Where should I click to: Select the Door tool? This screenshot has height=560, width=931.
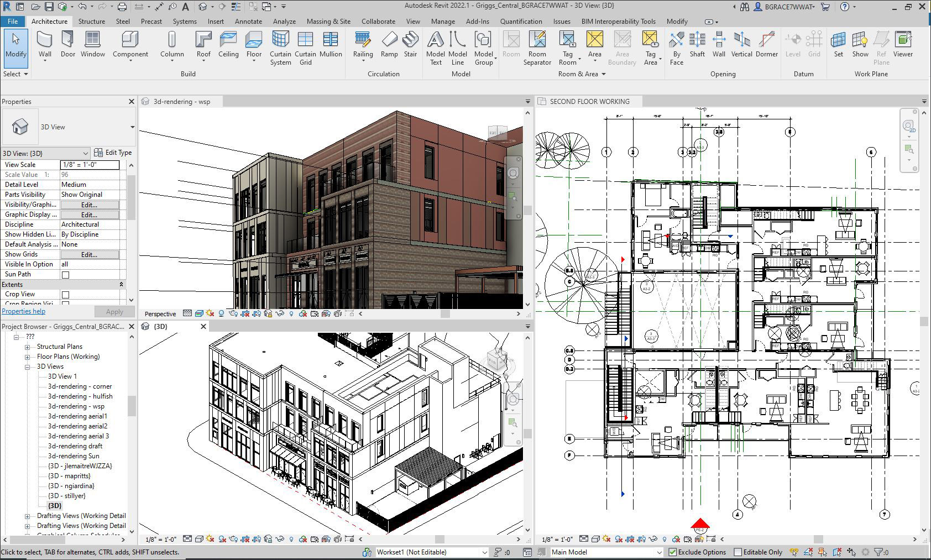(x=68, y=44)
